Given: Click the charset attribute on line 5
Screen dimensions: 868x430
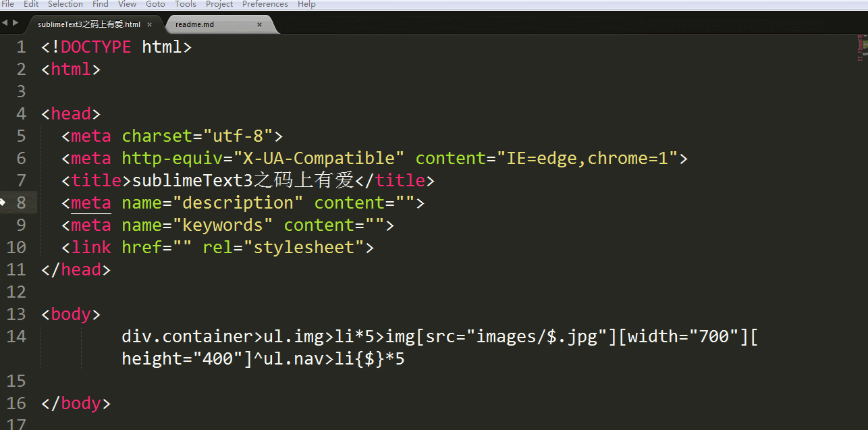Looking at the screenshot, I should click(157, 136).
